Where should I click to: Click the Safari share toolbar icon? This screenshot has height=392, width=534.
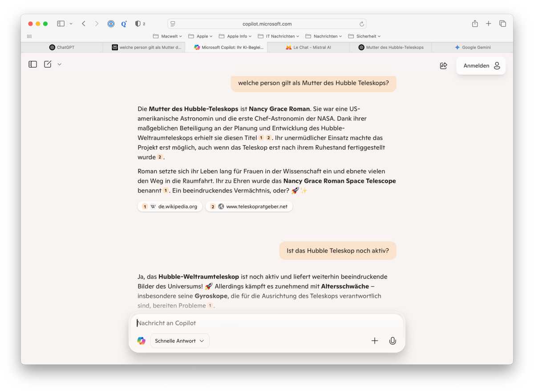click(x=475, y=24)
